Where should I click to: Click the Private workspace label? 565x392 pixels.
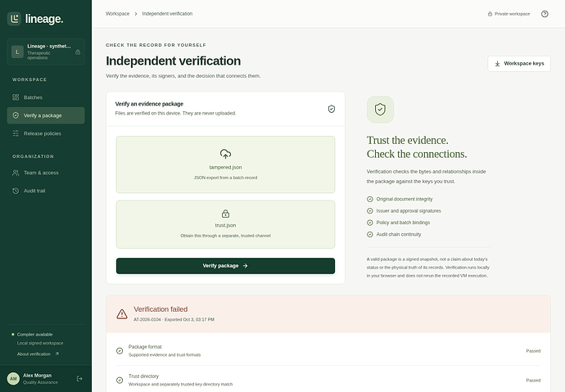tap(512, 14)
